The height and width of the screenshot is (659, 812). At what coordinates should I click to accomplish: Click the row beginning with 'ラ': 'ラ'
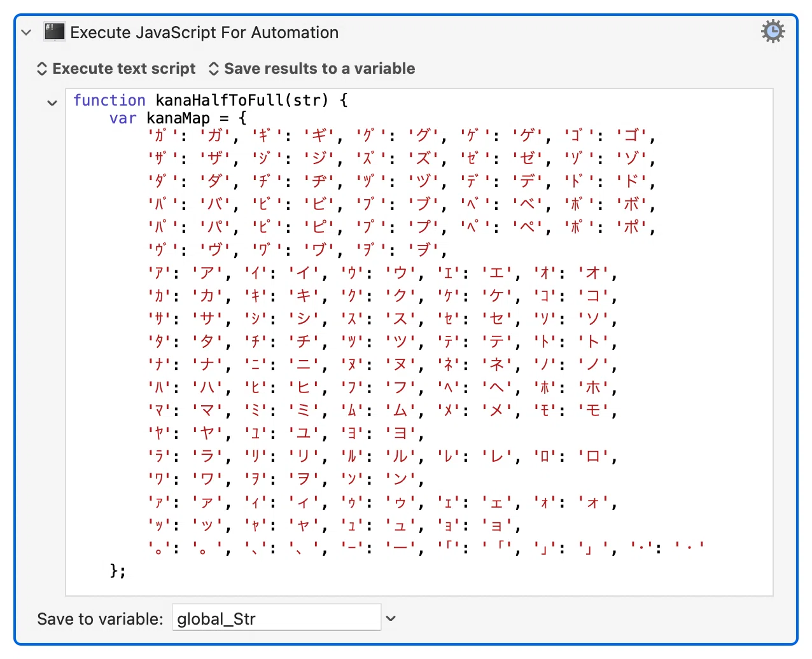pyautogui.click(x=382, y=457)
